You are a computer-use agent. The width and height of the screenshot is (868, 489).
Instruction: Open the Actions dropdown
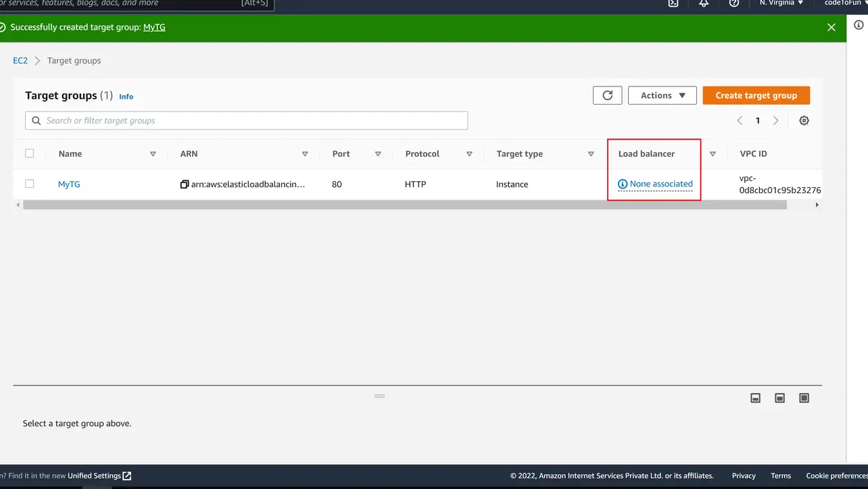(662, 95)
